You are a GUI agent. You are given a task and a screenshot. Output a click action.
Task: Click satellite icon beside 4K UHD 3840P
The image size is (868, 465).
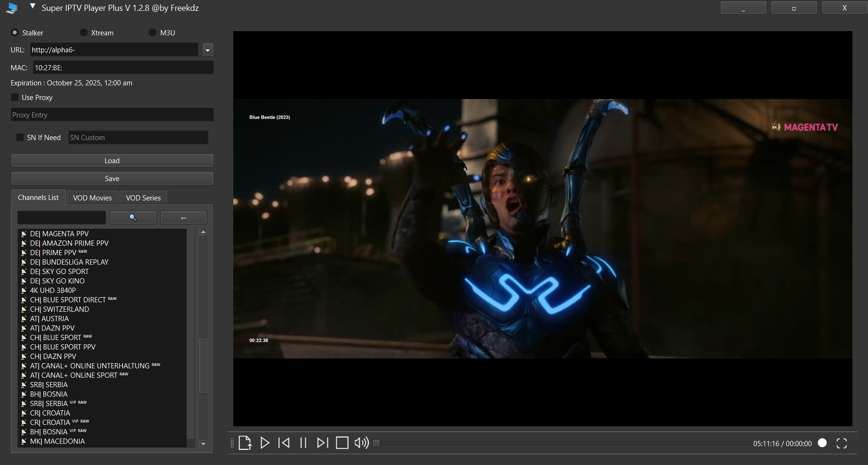24,291
